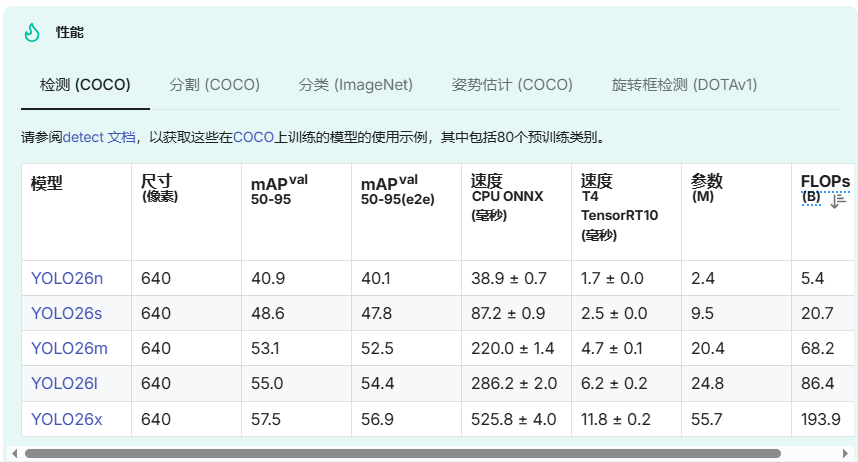Follow the COCO dataset link in description

pos(253,137)
